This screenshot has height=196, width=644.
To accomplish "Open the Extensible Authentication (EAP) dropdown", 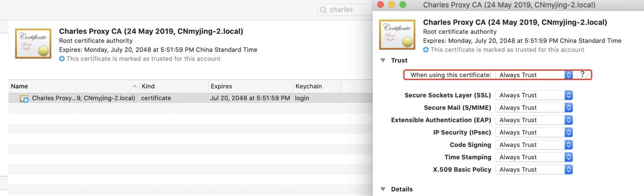I will (534, 120).
